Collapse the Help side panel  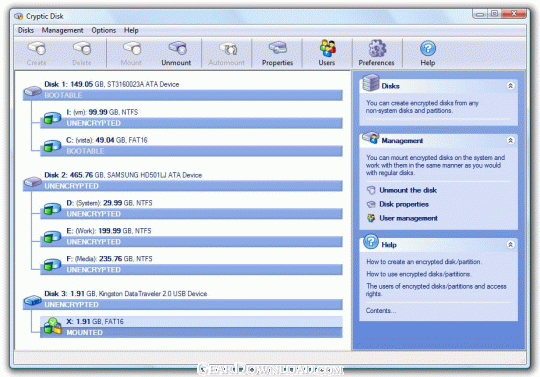[510, 244]
